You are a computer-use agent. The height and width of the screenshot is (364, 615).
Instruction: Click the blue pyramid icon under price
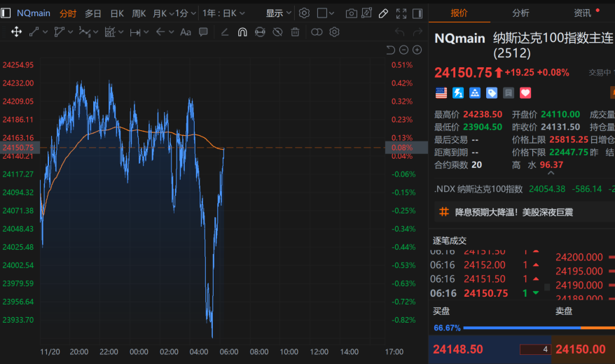(475, 93)
